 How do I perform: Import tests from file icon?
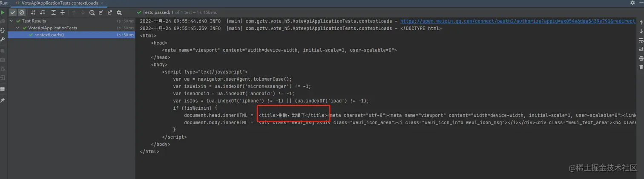tap(101, 12)
